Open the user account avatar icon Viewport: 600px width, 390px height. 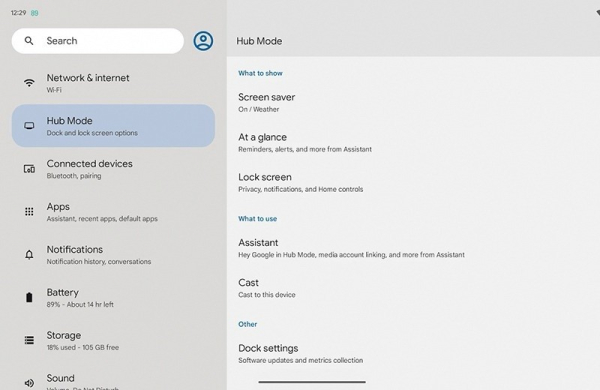click(203, 41)
